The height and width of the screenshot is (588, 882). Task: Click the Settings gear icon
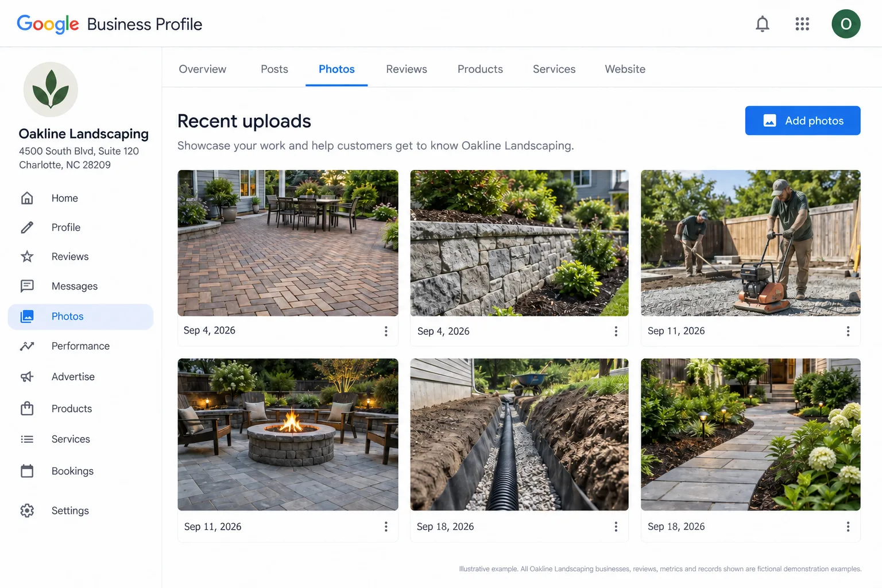[x=27, y=510]
